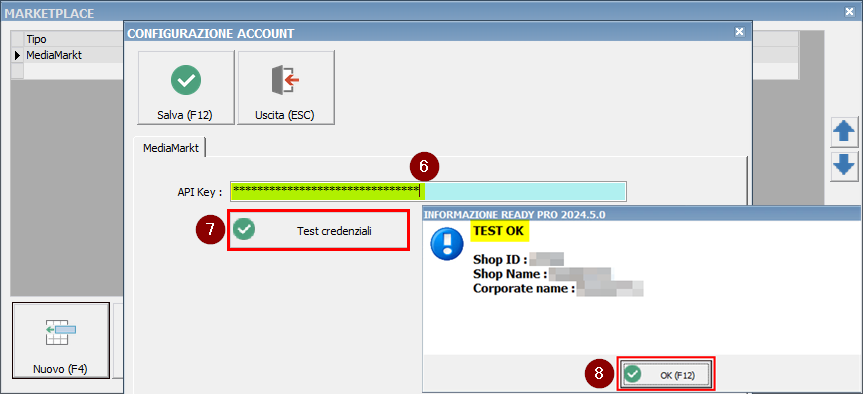Click the Corporate name label
Image resolution: width=863 pixels, height=394 pixels.
(x=524, y=288)
